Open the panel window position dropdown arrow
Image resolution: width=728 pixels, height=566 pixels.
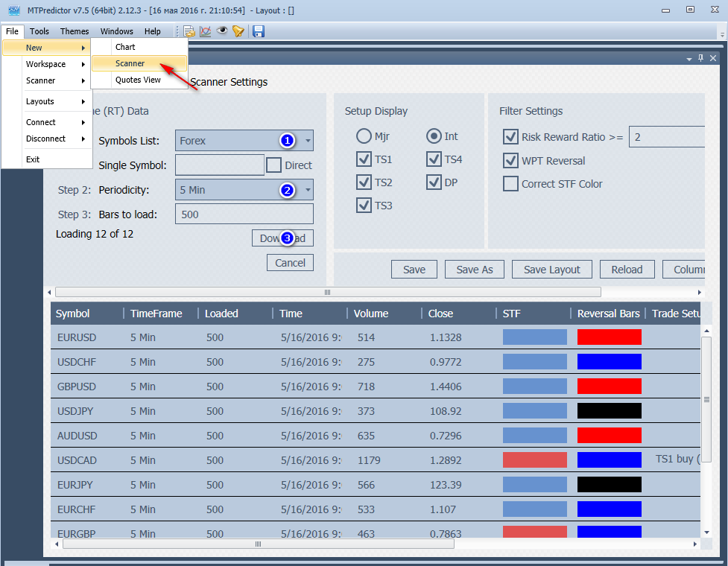[688, 58]
